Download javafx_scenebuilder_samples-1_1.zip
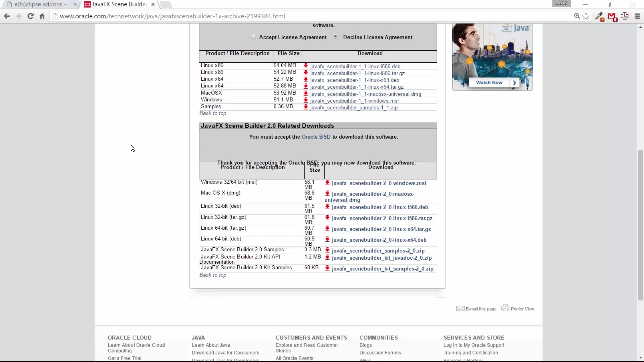The height and width of the screenshot is (362, 644). point(354,108)
